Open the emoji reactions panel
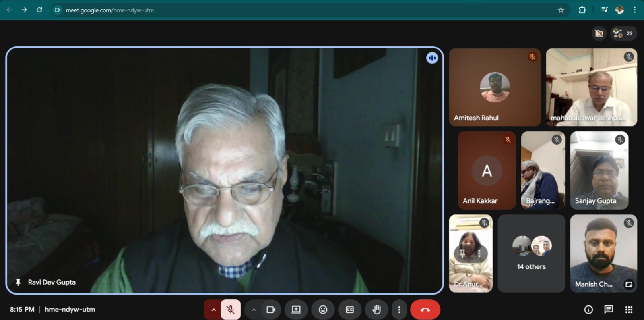The width and height of the screenshot is (644, 320). (x=323, y=310)
